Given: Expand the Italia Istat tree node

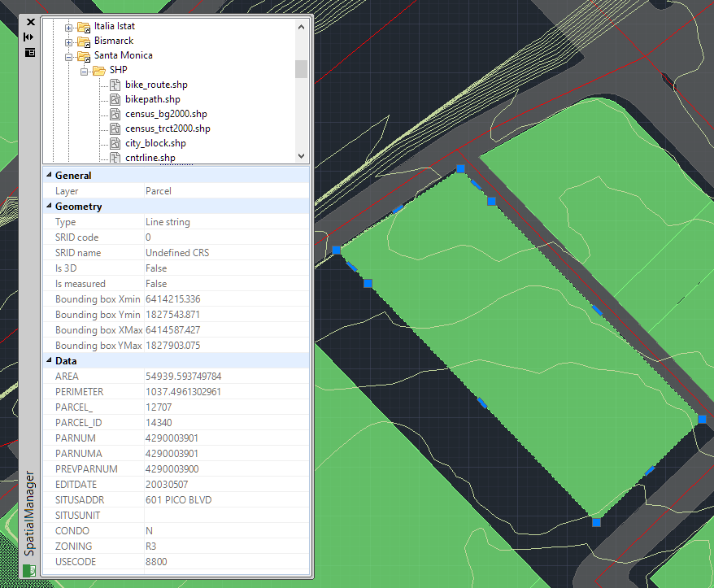Looking at the screenshot, I should point(69,26).
